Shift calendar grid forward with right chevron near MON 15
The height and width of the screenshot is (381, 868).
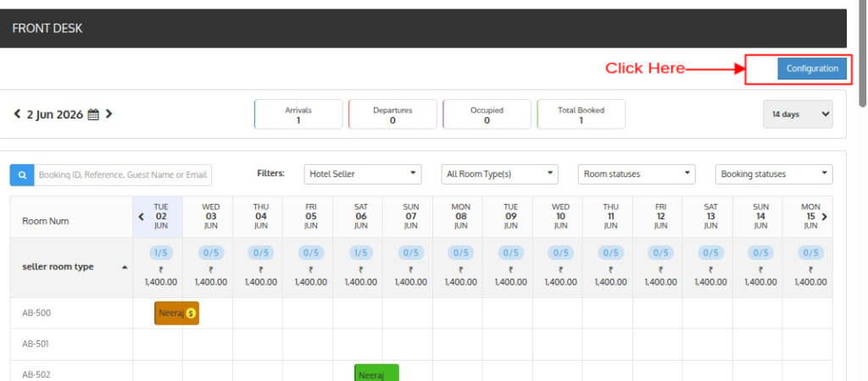point(824,217)
